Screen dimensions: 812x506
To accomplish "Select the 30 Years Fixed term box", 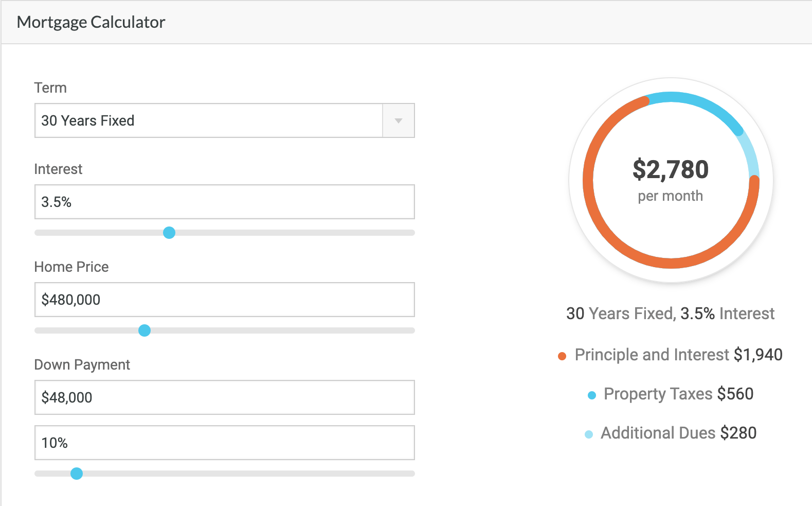I will (x=208, y=120).
